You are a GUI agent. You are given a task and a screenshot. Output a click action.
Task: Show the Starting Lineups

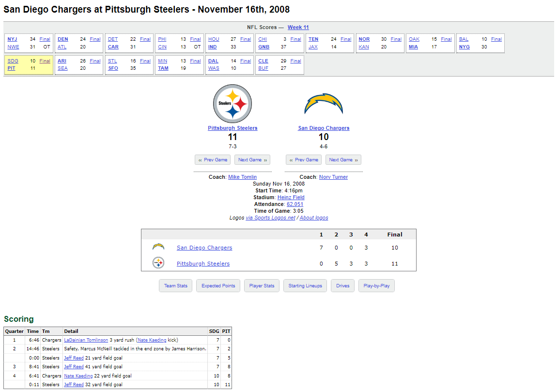(305, 285)
